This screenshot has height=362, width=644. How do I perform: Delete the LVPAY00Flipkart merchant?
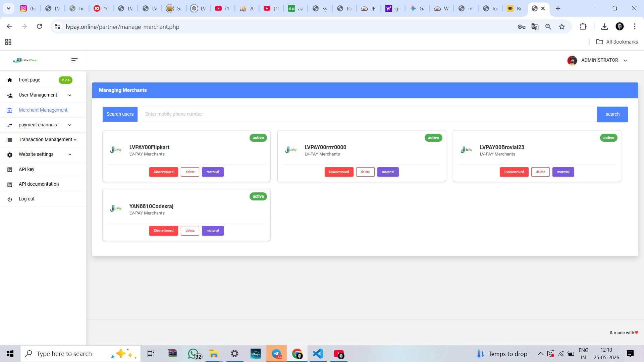[190, 172]
